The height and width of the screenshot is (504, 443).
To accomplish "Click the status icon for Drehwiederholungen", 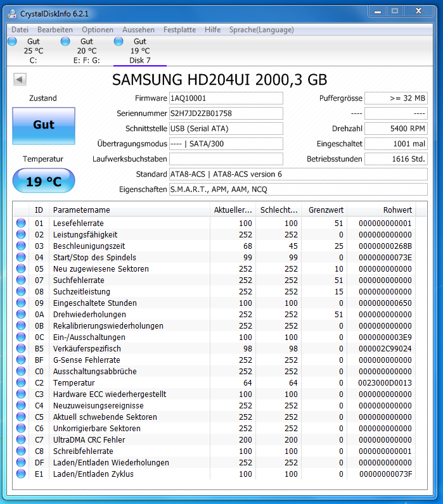I will point(21,314).
